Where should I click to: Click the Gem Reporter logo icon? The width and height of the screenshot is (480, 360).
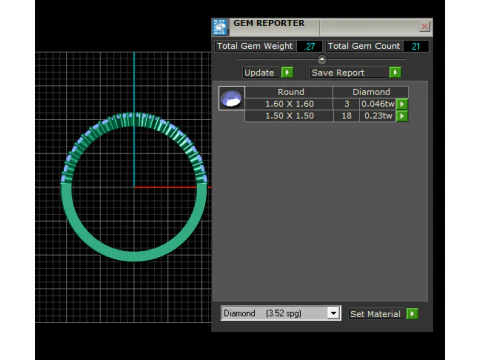(220, 27)
